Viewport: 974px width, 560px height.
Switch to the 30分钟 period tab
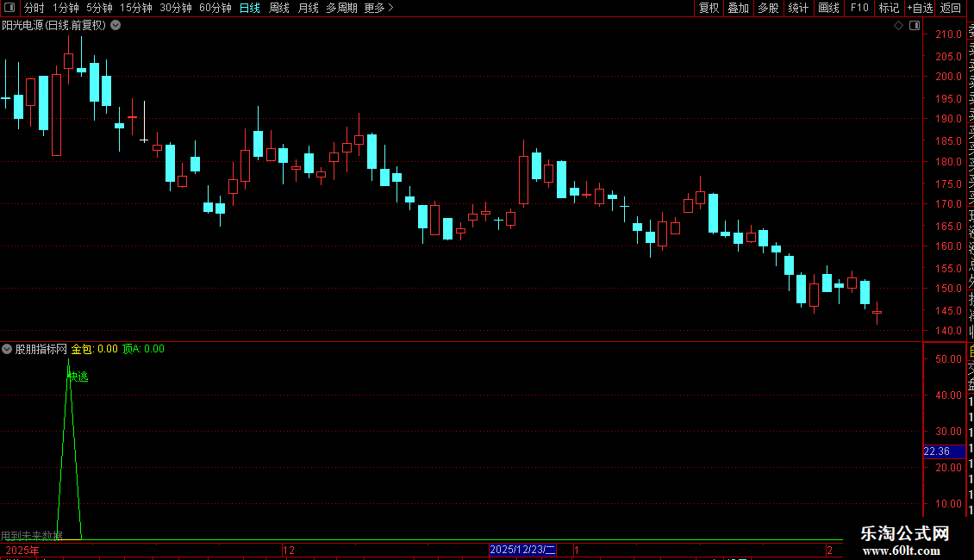[176, 8]
